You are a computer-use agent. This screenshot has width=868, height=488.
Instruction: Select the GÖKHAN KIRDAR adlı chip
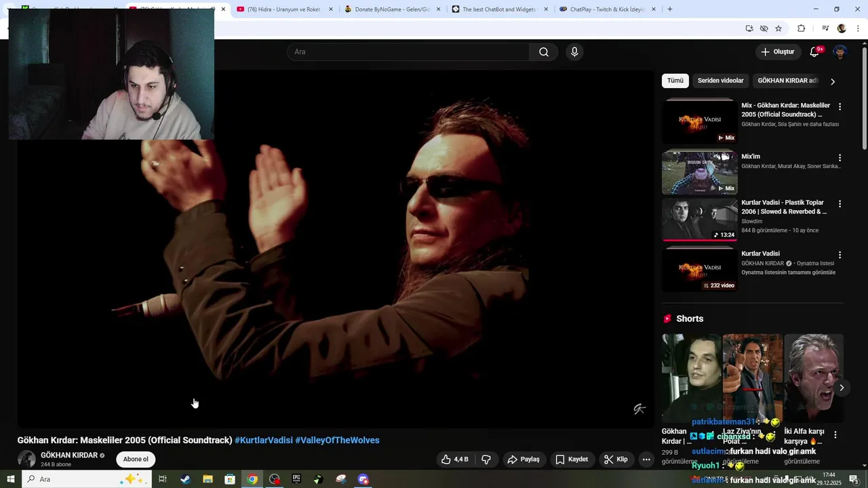tap(788, 81)
